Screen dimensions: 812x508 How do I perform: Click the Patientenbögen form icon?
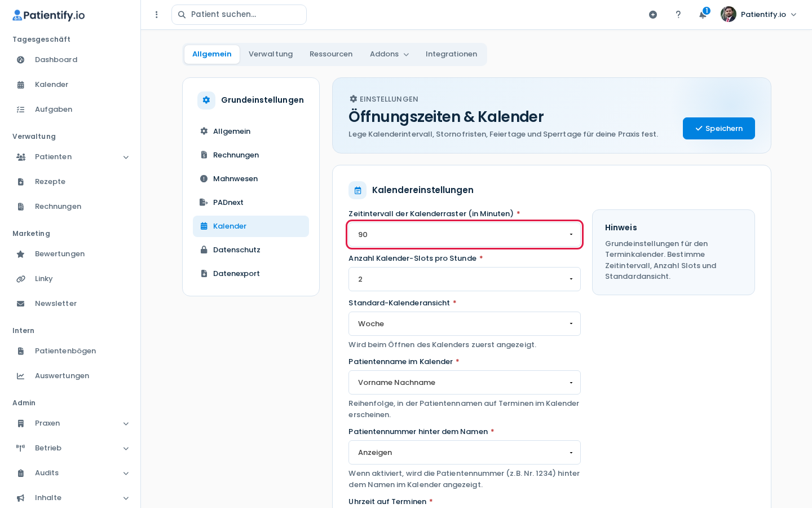(x=21, y=351)
